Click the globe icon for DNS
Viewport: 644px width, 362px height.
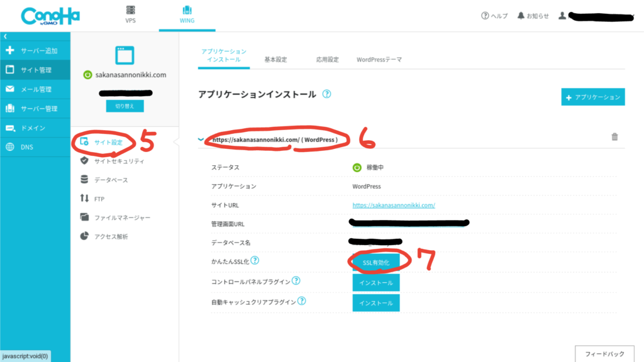pos(10,146)
